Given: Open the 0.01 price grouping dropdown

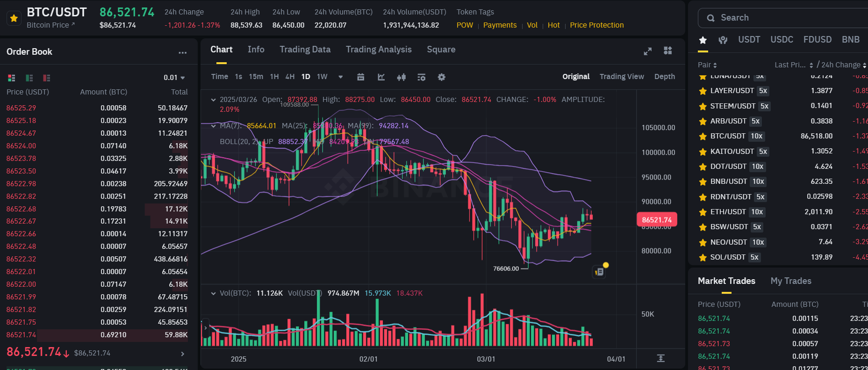Looking at the screenshot, I should [x=174, y=78].
